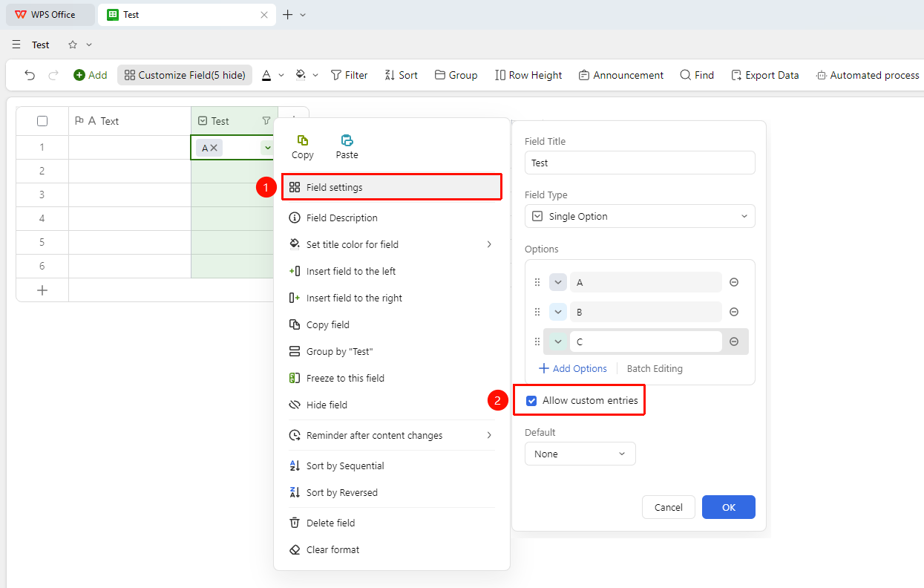Remove the A tag from row 1
This screenshot has height=588, width=924.
coord(214,148)
